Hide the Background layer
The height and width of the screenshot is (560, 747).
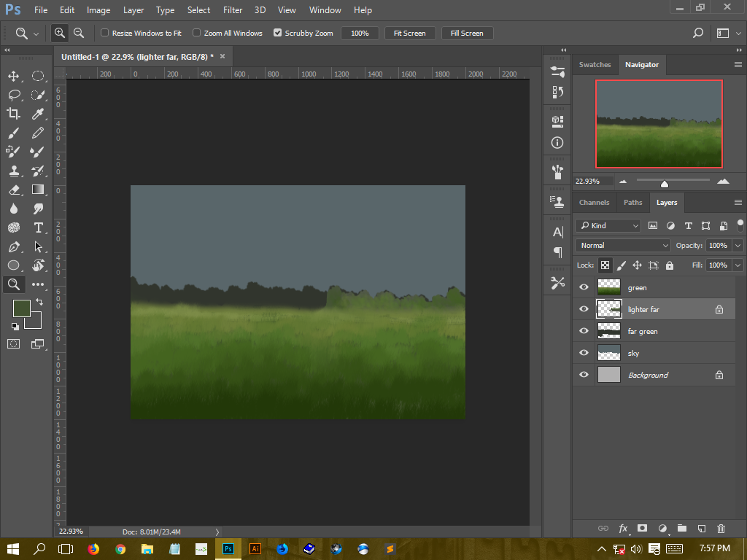(584, 375)
